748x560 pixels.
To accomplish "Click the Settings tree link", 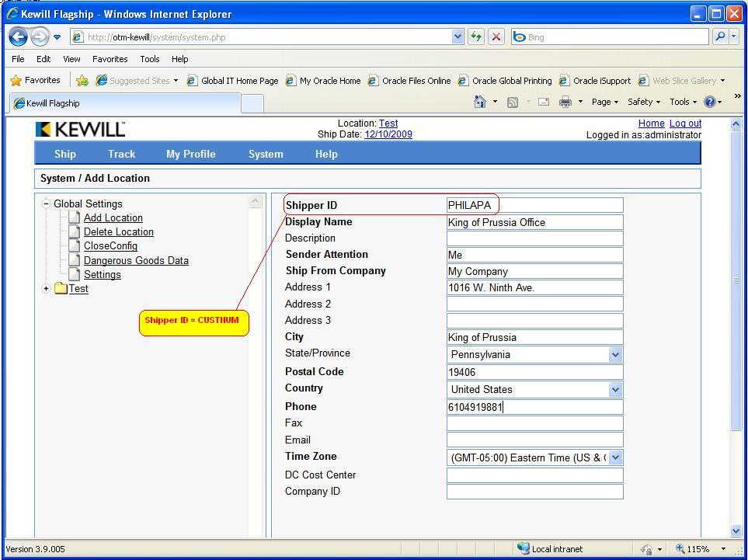I will tap(102, 274).
